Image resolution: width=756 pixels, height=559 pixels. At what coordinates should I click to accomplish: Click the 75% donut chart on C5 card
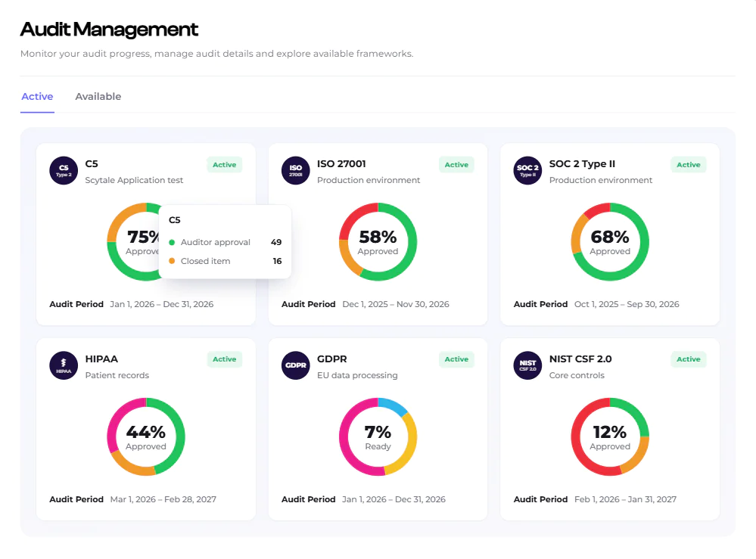click(x=132, y=242)
